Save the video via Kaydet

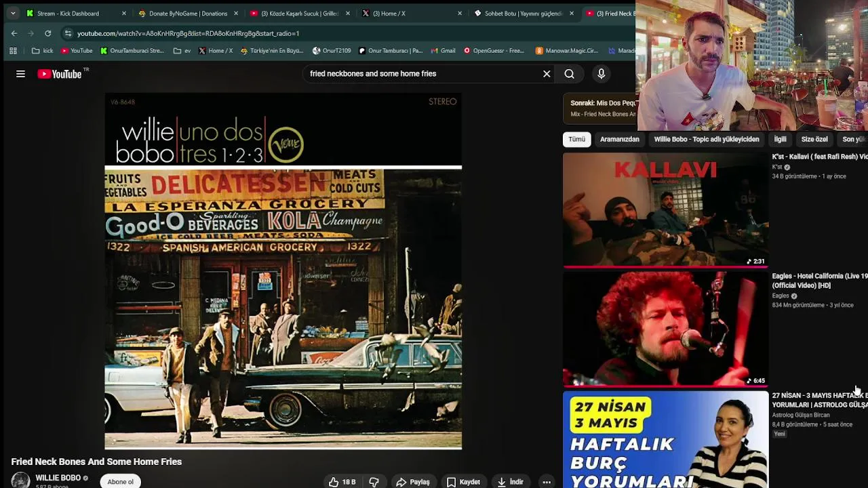coord(463,482)
